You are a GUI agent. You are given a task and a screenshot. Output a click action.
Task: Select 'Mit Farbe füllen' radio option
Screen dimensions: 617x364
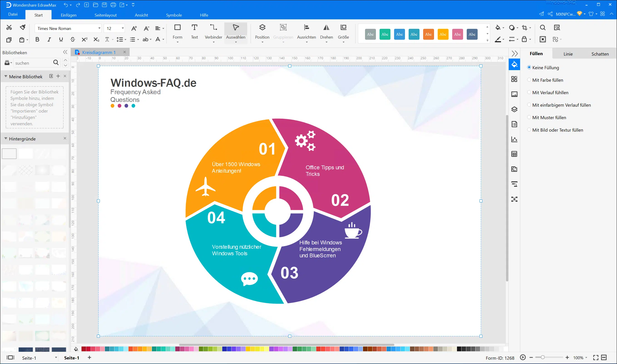529,80
